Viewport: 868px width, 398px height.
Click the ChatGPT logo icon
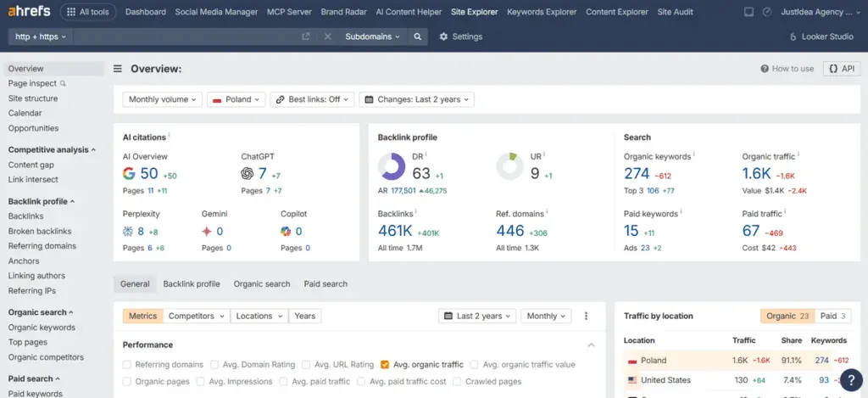point(248,173)
